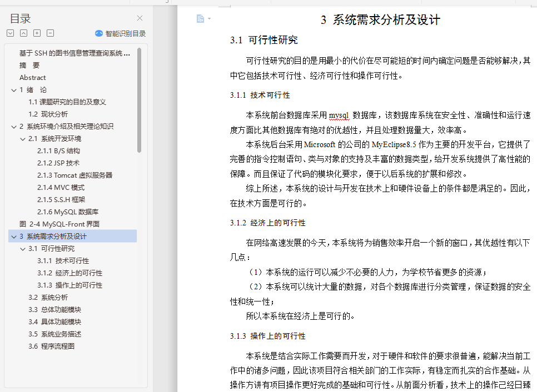The image size is (537, 392).
Task: Click heading '3.1 可行性研究' in document
Action: pyautogui.click(x=263, y=40)
